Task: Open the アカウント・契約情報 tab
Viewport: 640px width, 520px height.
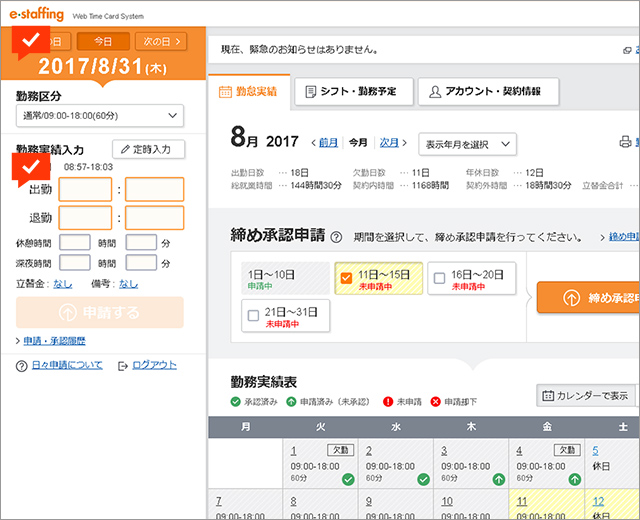Action: point(488,92)
